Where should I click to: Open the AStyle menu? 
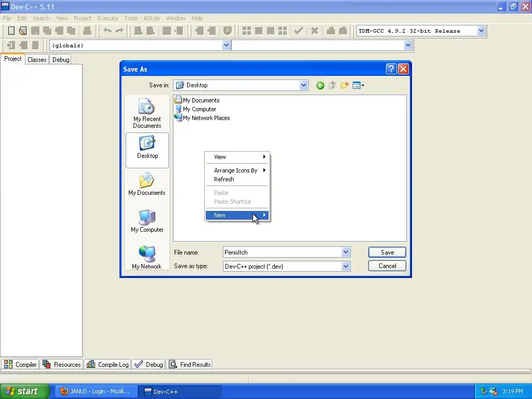[151, 18]
